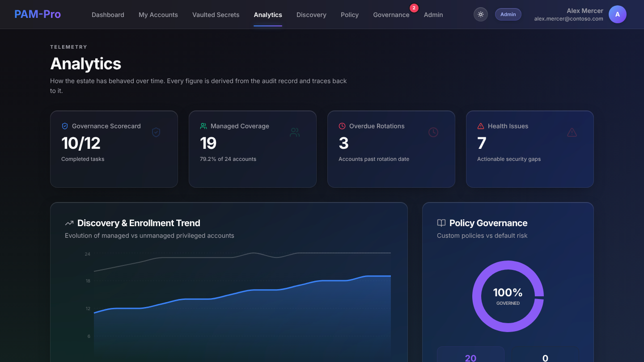Select the Analytics tab

pos(268,15)
